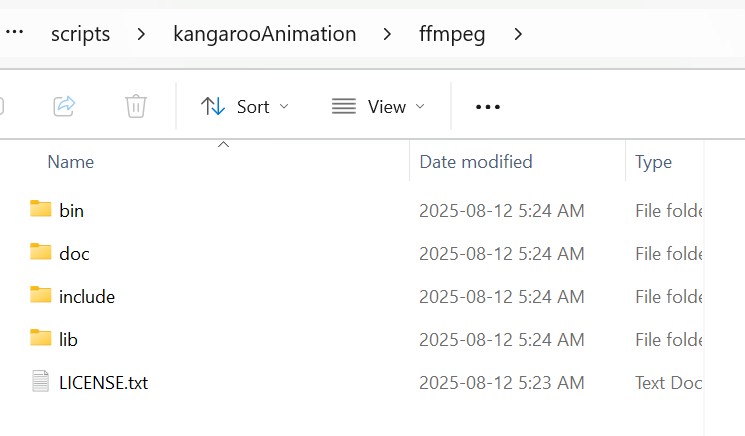The width and height of the screenshot is (745, 436).
Task: Sort by the Name column header
Action: (x=71, y=162)
